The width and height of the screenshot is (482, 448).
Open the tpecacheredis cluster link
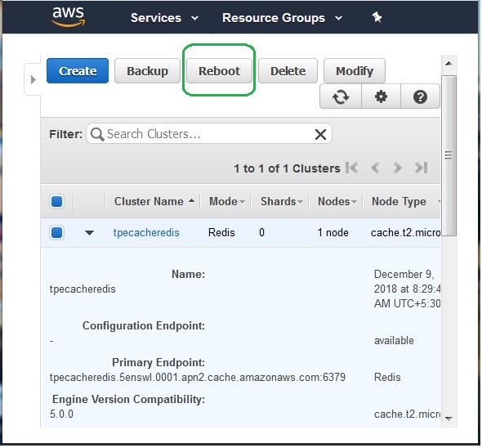coord(146,233)
